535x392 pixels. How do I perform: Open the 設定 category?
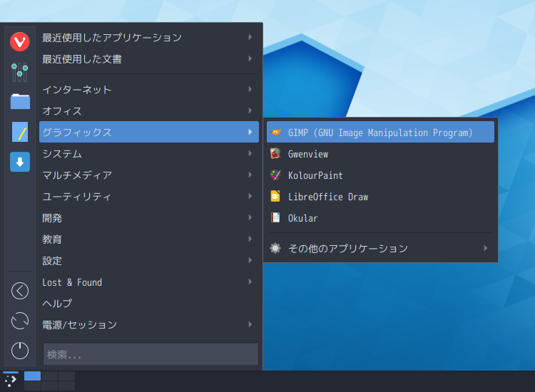[149, 260]
